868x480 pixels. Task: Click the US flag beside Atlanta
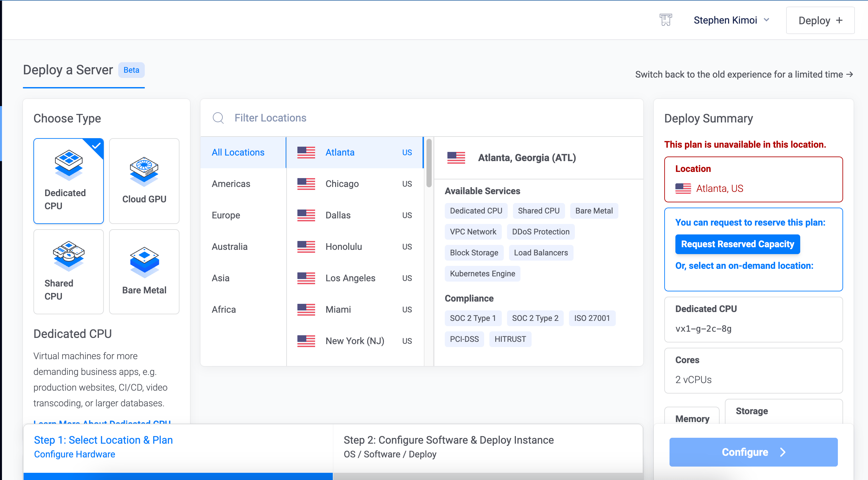(306, 152)
